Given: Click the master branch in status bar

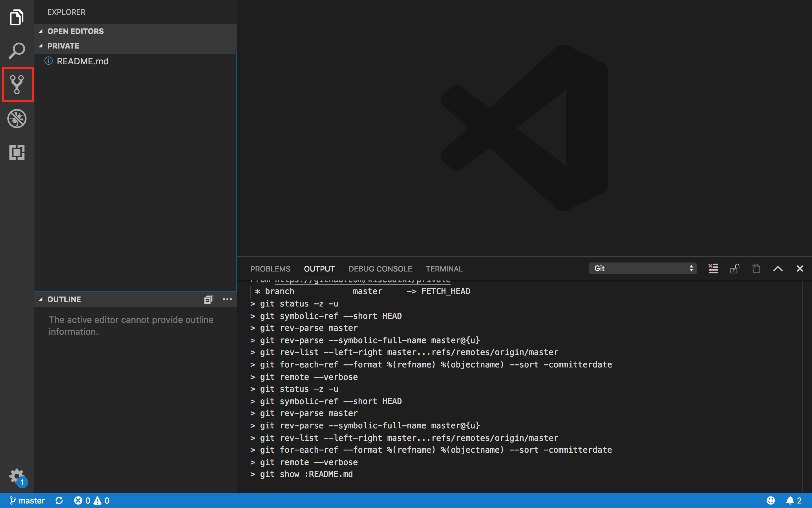Looking at the screenshot, I should point(27,501).
